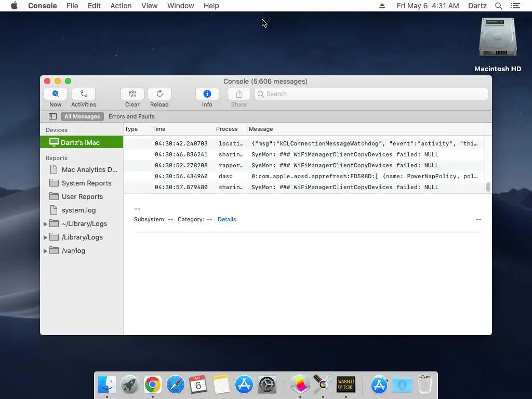Open the Spotlight search icon

(498, 6)
